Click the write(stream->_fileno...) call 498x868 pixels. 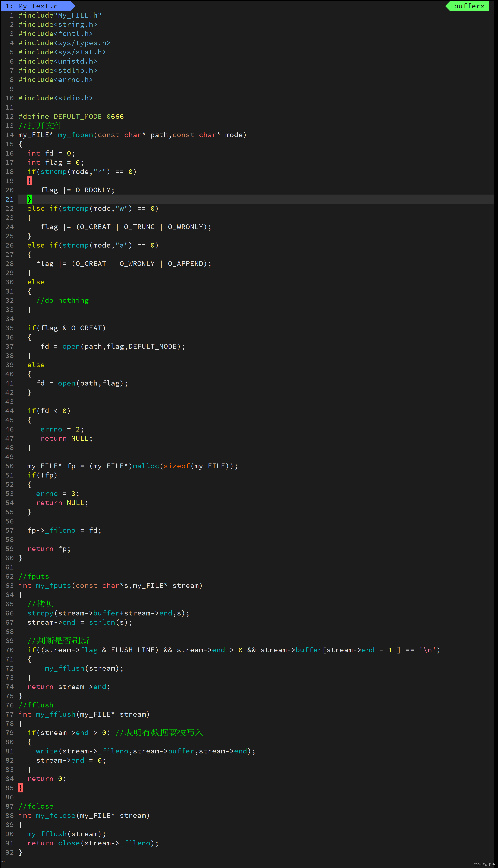tap(146, 751)
